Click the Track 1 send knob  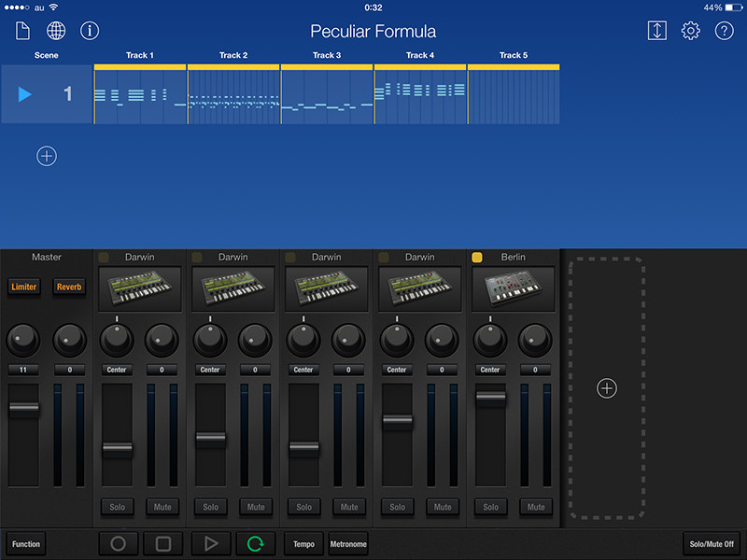coord(162,340)
